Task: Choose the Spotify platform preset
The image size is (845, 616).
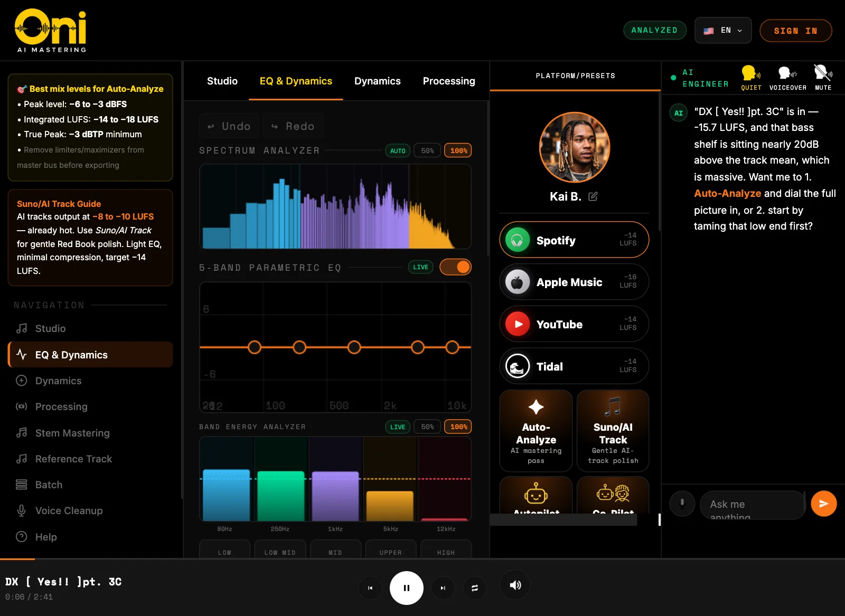Action: pos(574,240)
